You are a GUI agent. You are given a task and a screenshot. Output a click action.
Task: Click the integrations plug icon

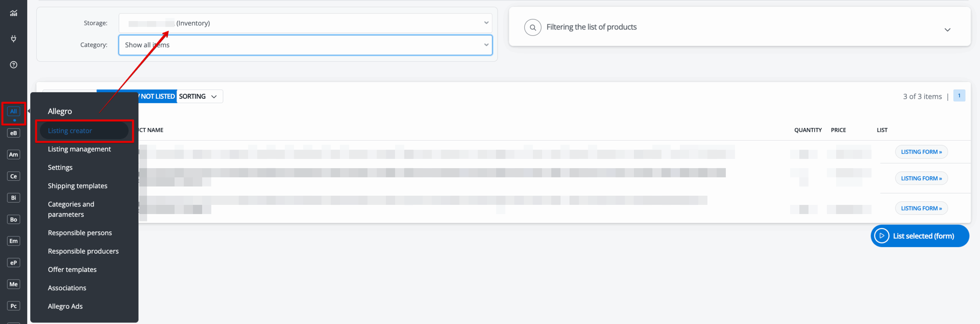click(13, 39)
